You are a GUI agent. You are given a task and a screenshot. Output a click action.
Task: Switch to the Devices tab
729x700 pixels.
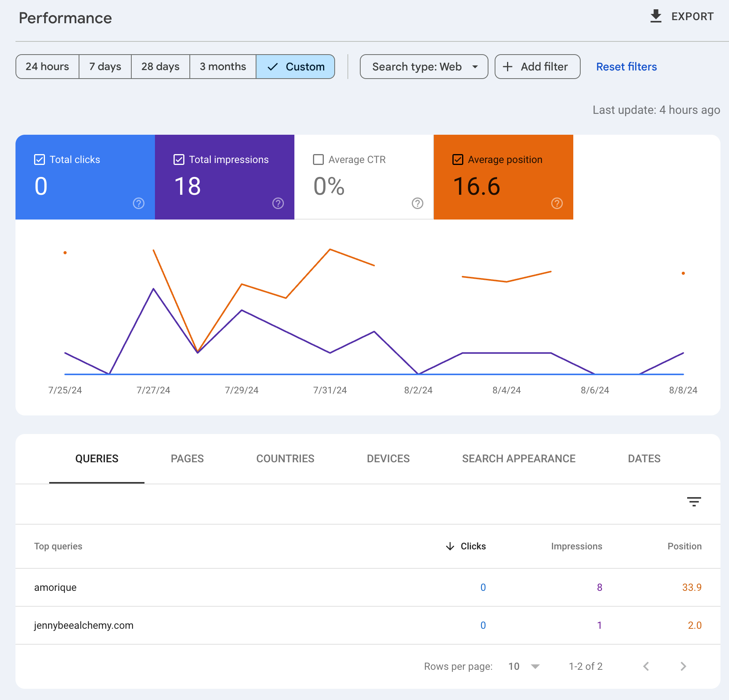tap(388, 459)
